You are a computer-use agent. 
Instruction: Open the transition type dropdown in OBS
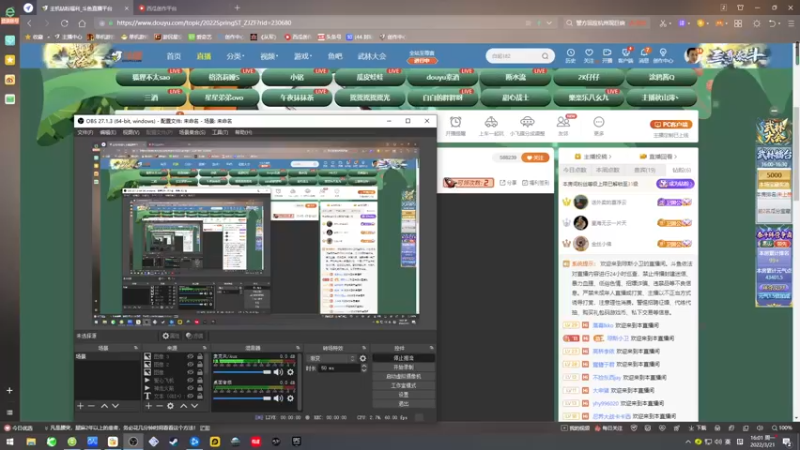click(x=332, y=358)
